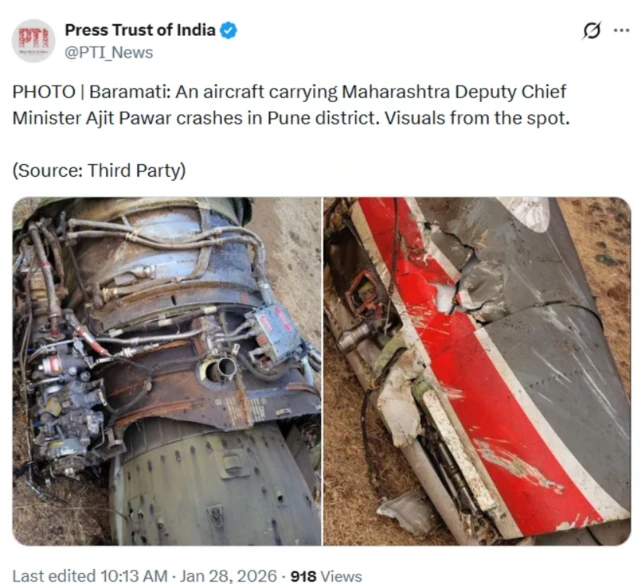Click the Grok slashed-circle icon
This screenshot has height=587, width=640.
tap(591, 31)
